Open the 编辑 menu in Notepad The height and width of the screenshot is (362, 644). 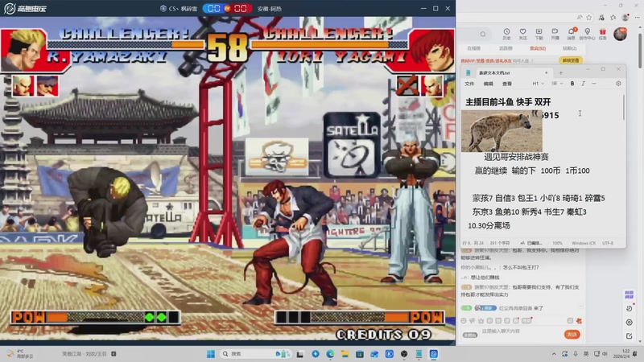[x=489, y=84]
